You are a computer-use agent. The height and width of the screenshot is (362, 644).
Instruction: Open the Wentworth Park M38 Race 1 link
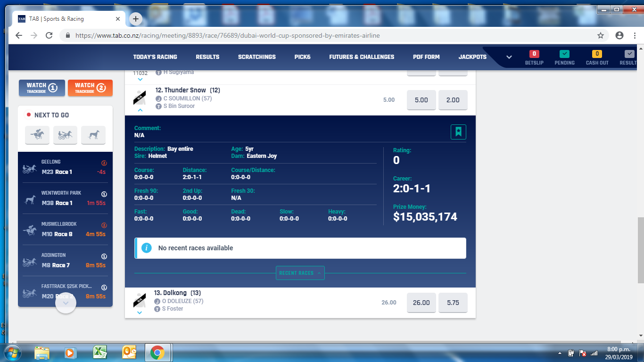(x=65, y=198)
